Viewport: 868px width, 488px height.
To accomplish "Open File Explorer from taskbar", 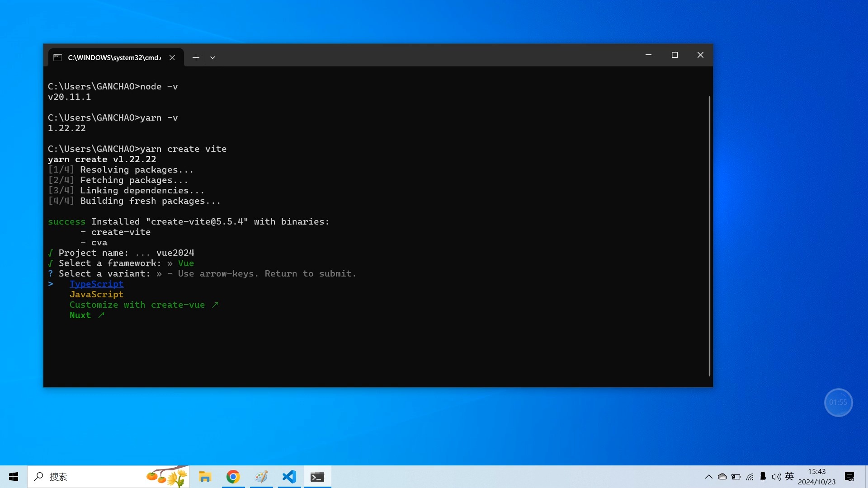I will tap(205, 477).
